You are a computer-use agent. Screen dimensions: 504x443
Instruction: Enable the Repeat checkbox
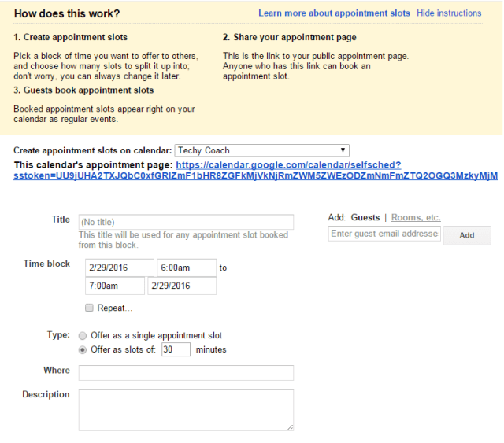tap(90, 308)
